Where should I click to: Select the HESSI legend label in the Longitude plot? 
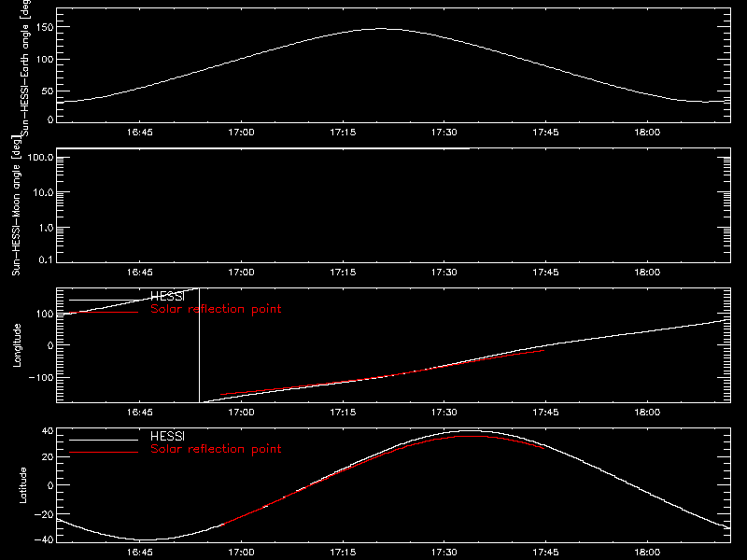[167, 297]
